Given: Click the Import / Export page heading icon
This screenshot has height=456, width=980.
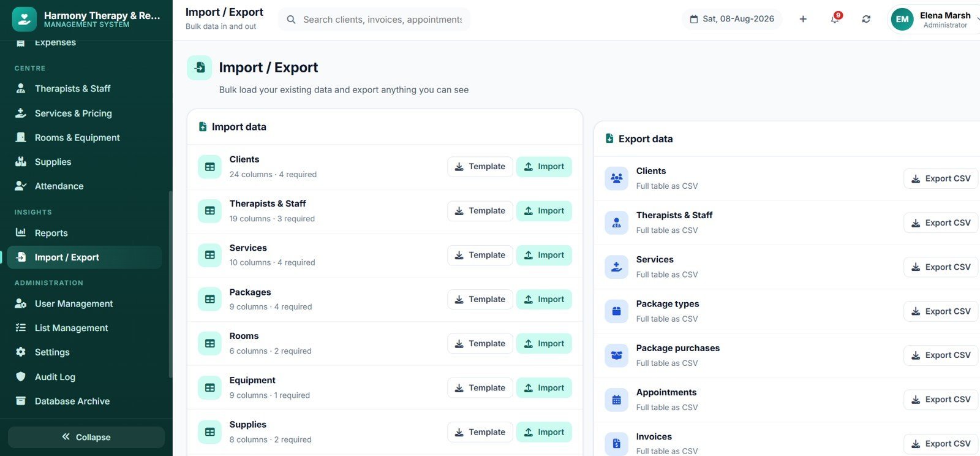Looking at the screenshot, I should tap(200, 68).
